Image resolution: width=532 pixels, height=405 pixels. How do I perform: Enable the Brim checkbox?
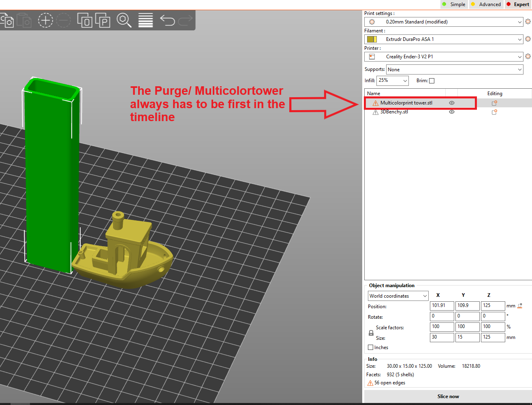tap(432, 81)
